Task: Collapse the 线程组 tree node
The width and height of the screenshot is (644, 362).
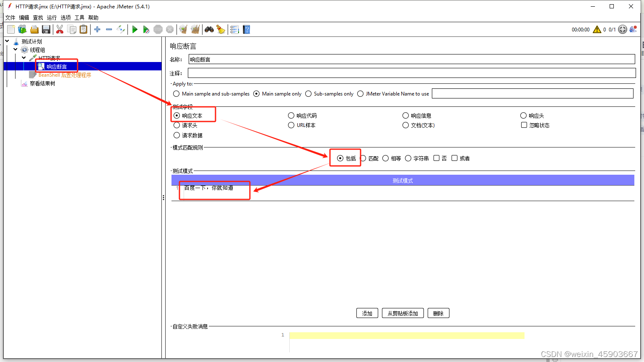Action: click(x=16, y=49)
